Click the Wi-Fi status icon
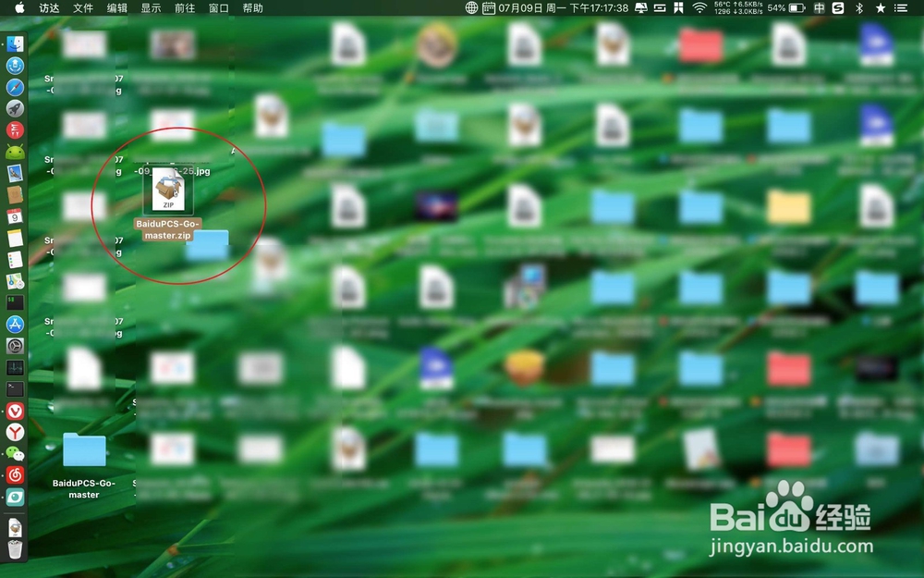This screenshot has height=578, width=924. tap(699, 7)
